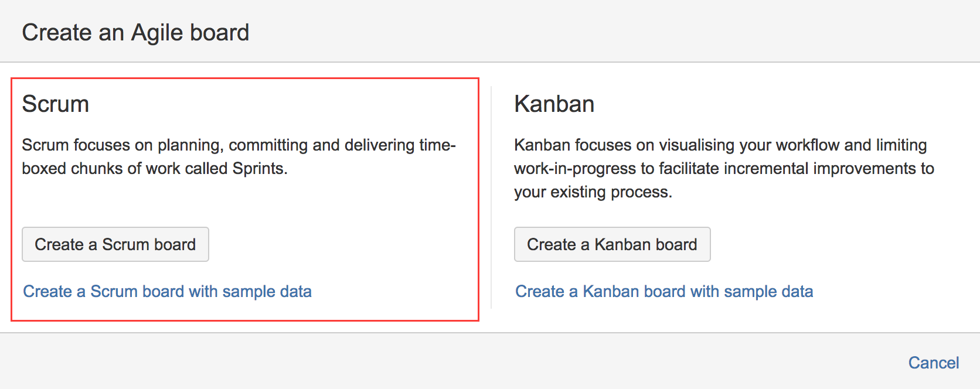Select the Kanban heading
The height and width of the screenshot is (389, 980).
tap(554, 104)
